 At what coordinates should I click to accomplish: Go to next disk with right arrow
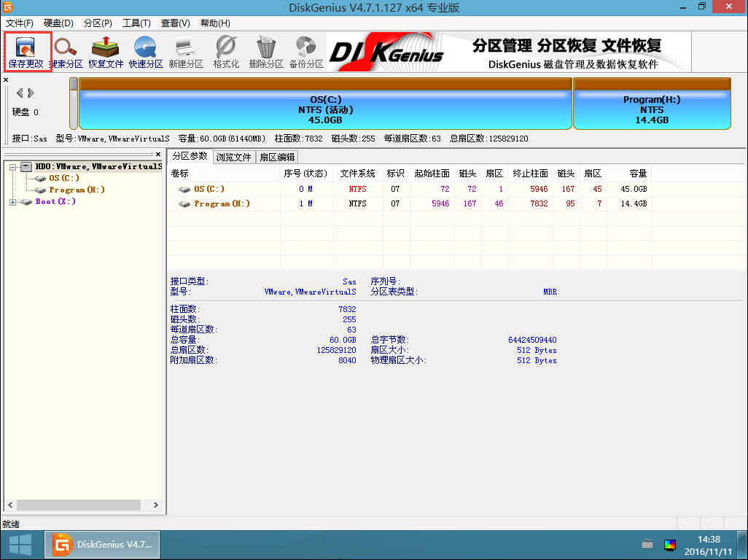(31, 93)
